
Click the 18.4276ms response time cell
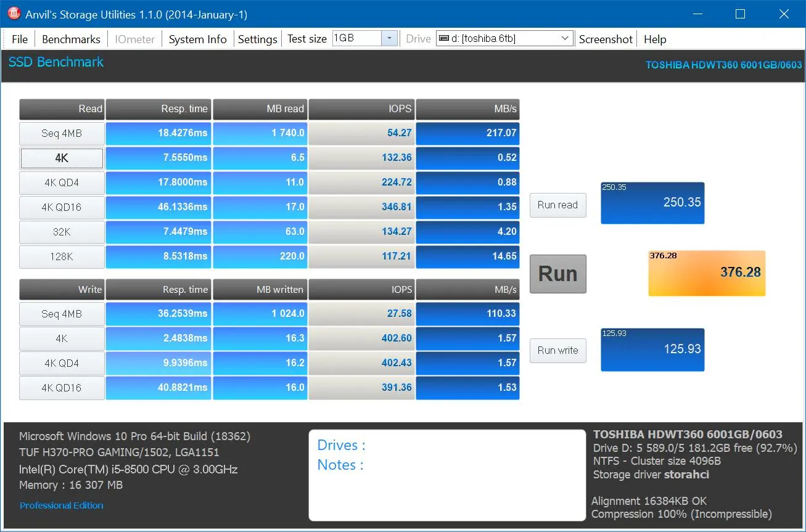click(158, 133)
